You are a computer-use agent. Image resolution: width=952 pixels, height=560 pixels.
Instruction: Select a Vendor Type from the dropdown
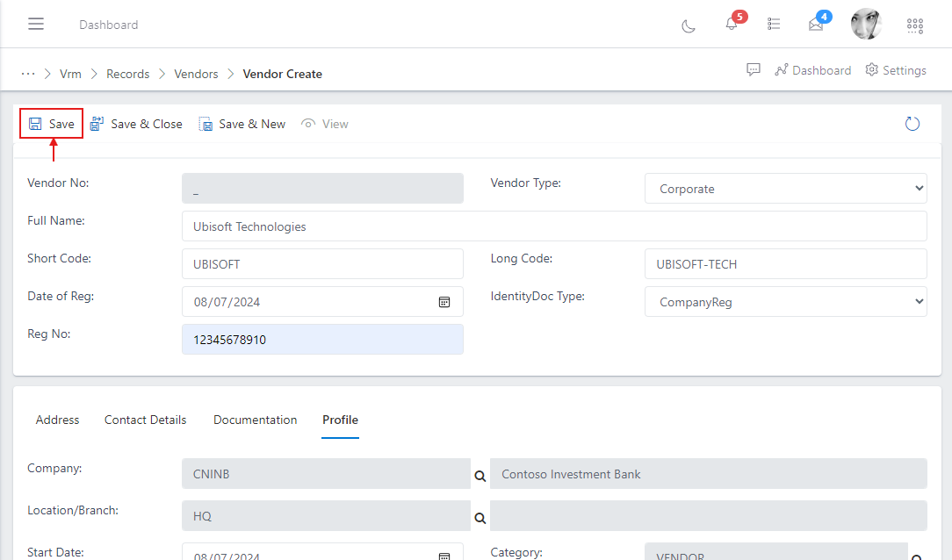(x=785, y=188)
